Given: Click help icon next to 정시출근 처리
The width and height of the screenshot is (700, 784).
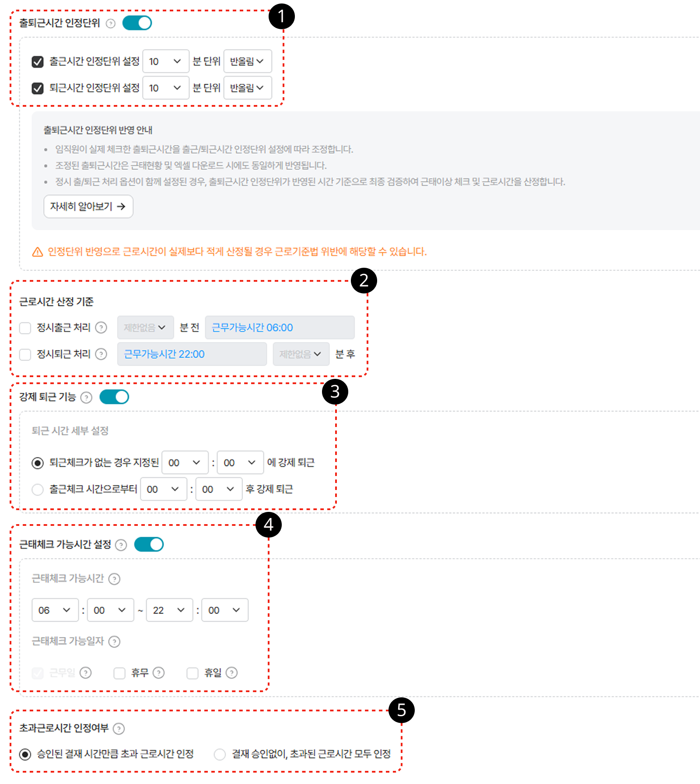Looking at the screenshot, I should [x=101, y=327].
